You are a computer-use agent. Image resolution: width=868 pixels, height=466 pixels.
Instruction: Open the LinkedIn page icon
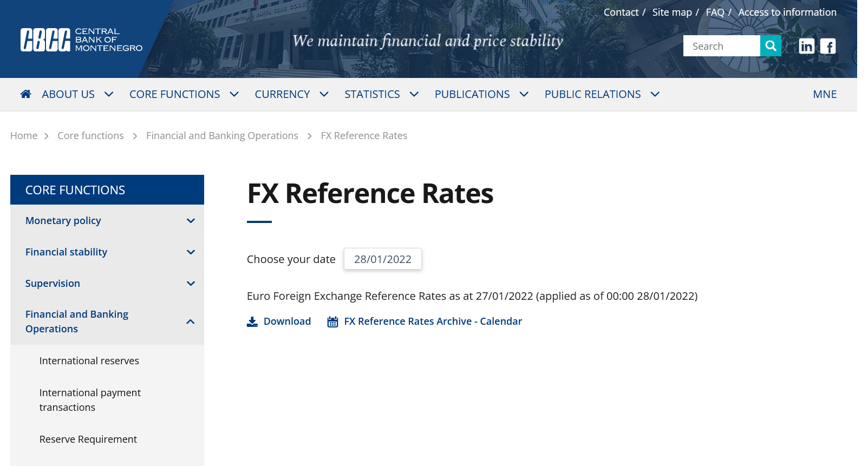[806, 47]
